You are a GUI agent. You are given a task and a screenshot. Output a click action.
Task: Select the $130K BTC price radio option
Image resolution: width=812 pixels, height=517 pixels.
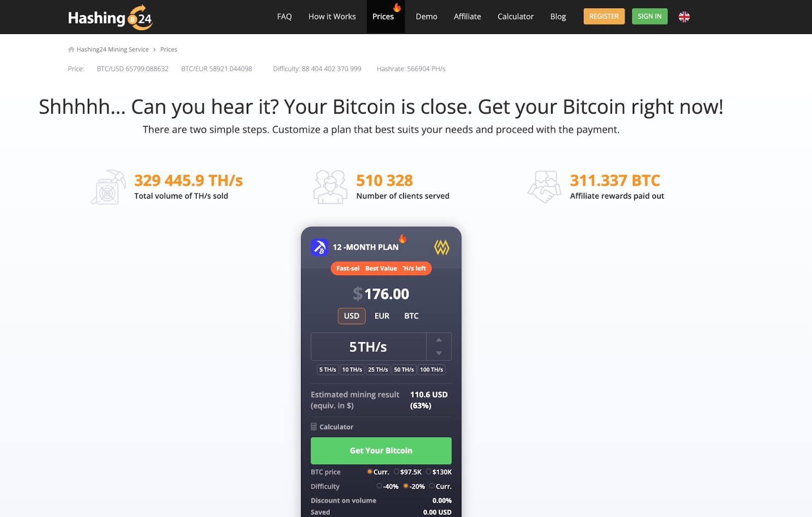point(428,472)
